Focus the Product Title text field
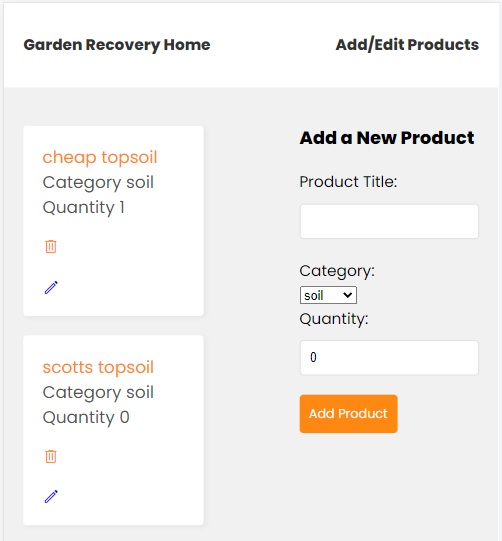The height and width of the screenshot is (541, 502). [x=389, y=221]
